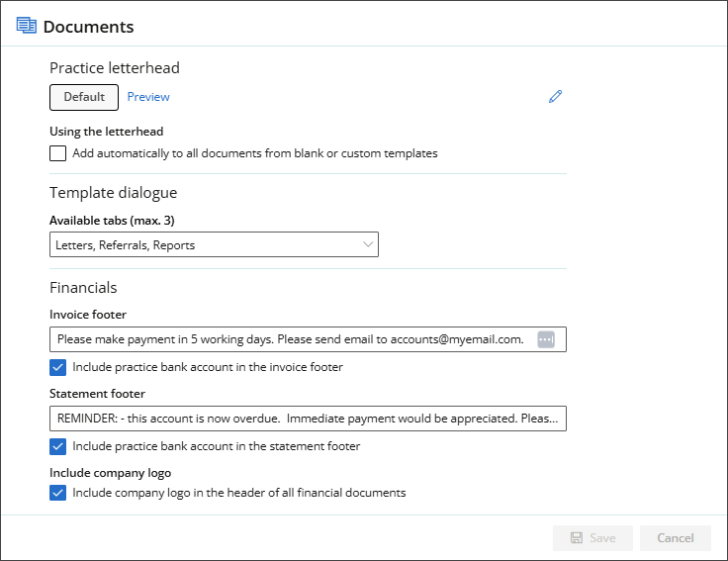The height and width of the screenshot is (561, 728).
Task: Click 'Include practice bank account in the statement footer' text
Action: (x=216, y=446)
